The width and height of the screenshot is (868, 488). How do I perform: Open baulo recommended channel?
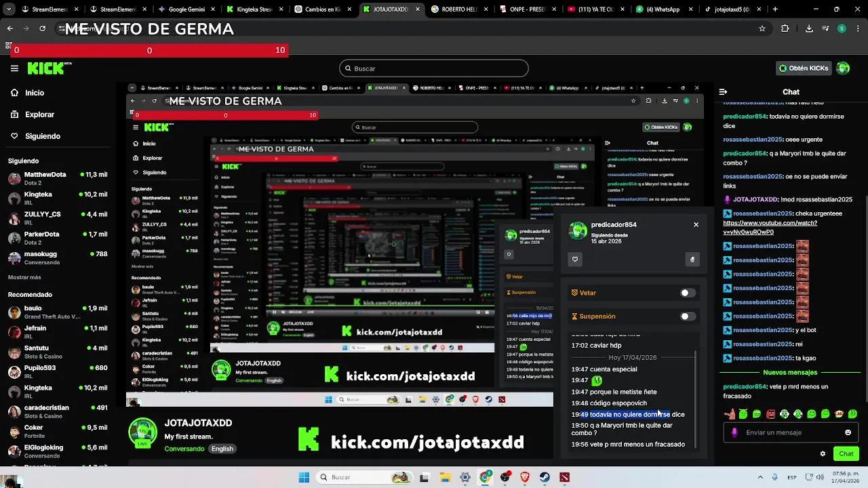point(58,312)
